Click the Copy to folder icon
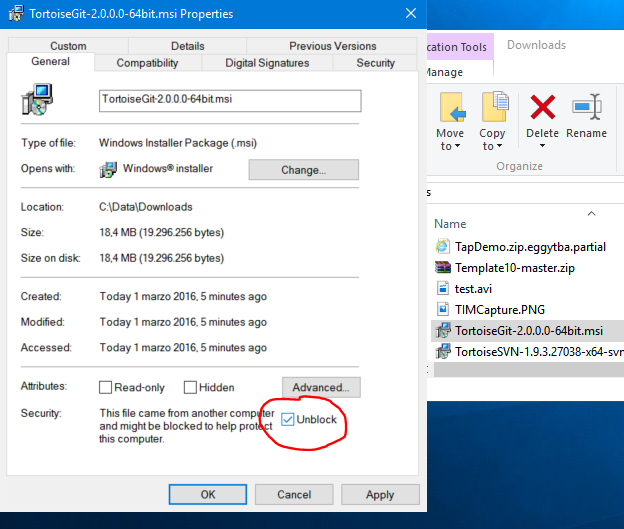The height and width of the screenshot is (529, 624). (x=492, y=108)
